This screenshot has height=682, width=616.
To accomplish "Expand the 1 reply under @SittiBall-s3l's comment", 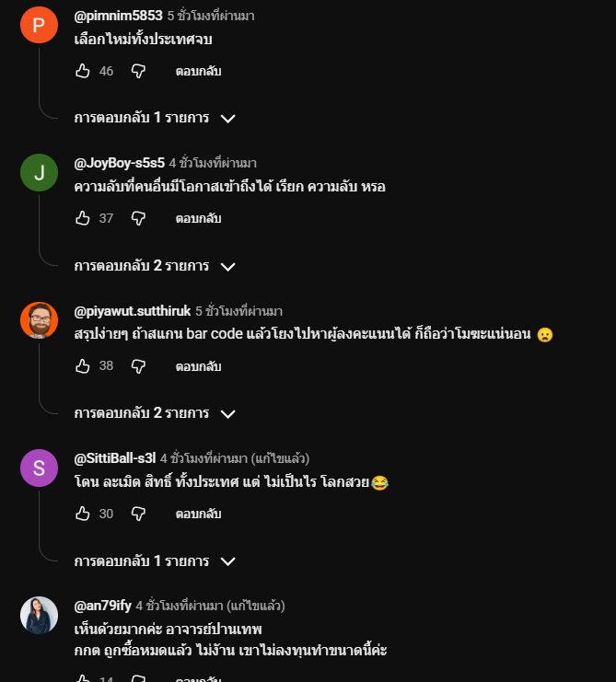I will pyautogui.click(x=155, y=561).
